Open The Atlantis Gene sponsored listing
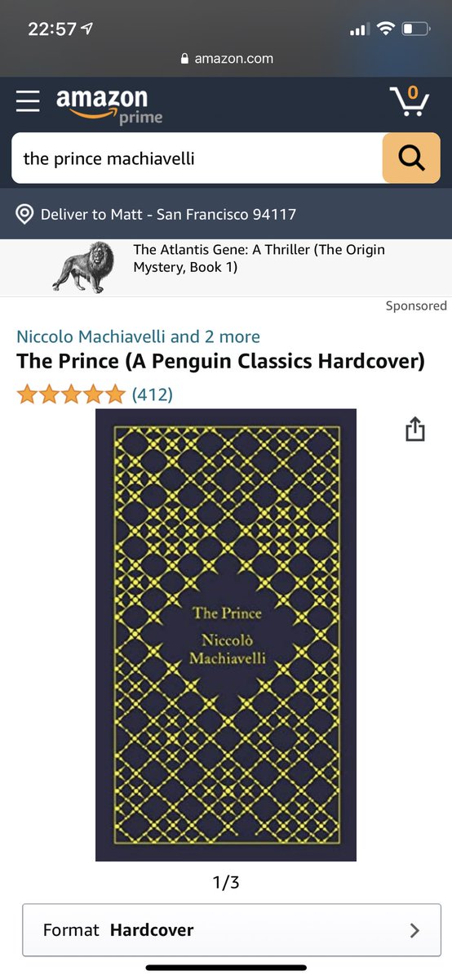The height and width of the screenshot is (980, 452). 259,258
